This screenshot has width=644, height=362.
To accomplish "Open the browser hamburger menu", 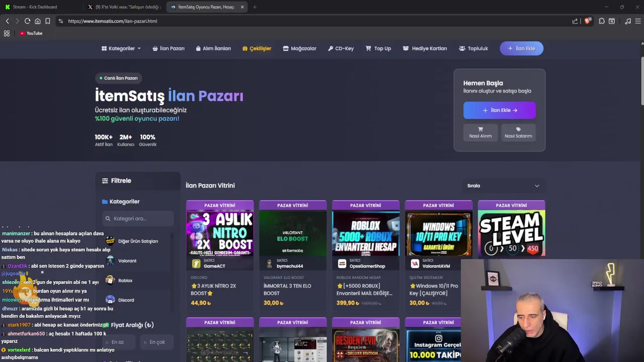I will 638,21.
